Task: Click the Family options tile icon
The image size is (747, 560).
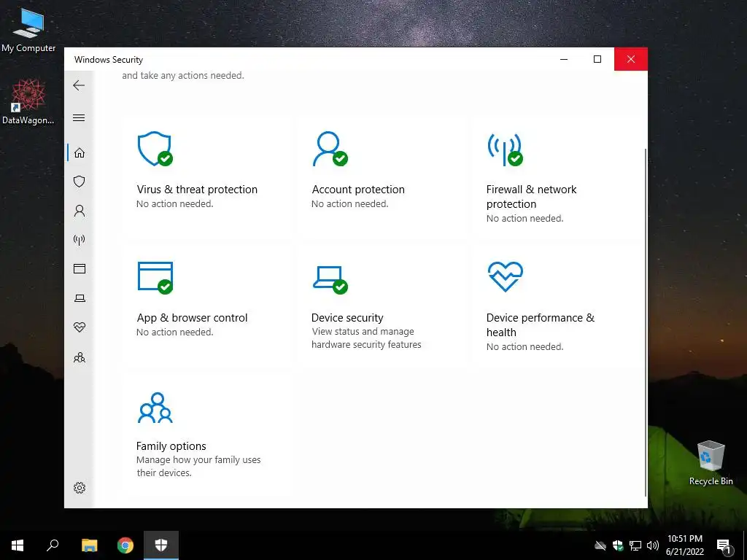Action: pyautogui.click(x=155, y=408)
